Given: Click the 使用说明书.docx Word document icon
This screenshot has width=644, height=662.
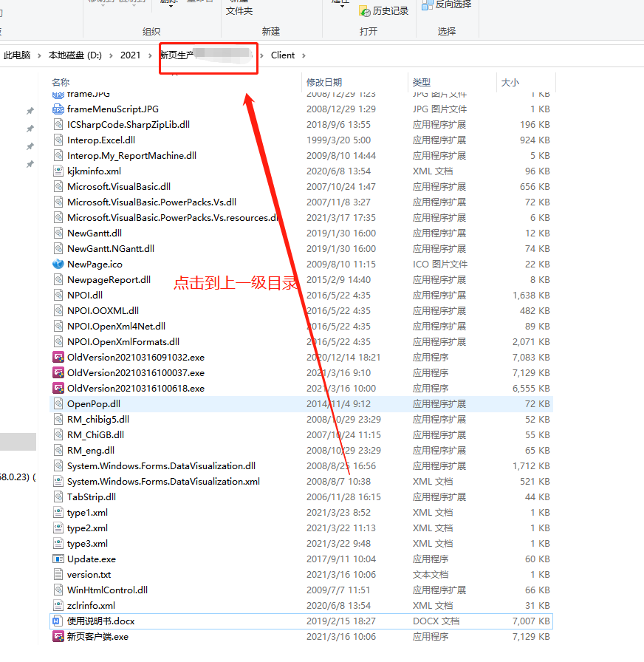Looking at the screenshot, I should point(58,621).
